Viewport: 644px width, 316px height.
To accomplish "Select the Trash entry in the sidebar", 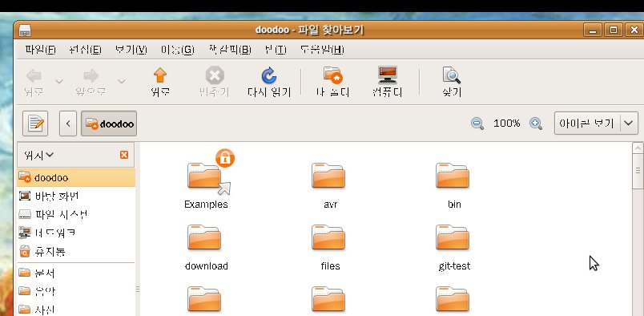I will [x=76, y=251].
